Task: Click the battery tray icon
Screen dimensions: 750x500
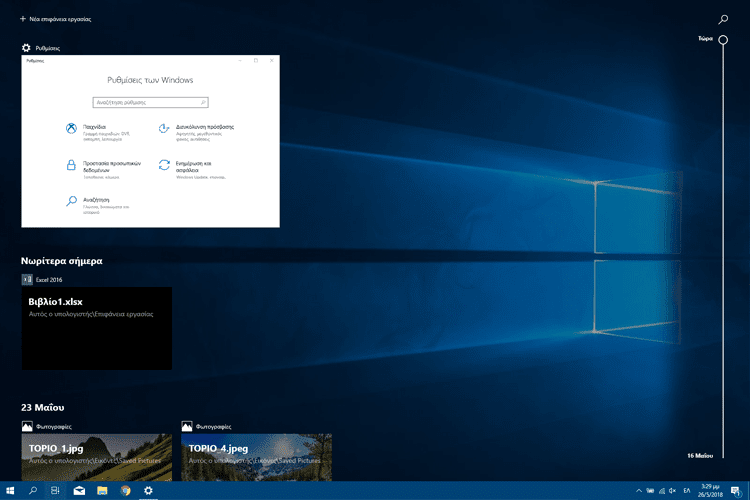Action: click(x=650, y=490)
